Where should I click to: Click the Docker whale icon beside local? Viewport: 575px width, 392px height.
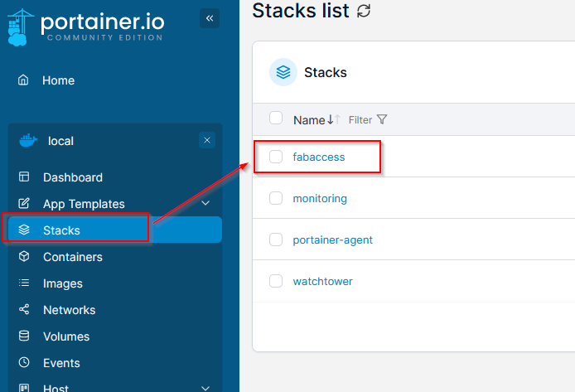tap(28, 140)
